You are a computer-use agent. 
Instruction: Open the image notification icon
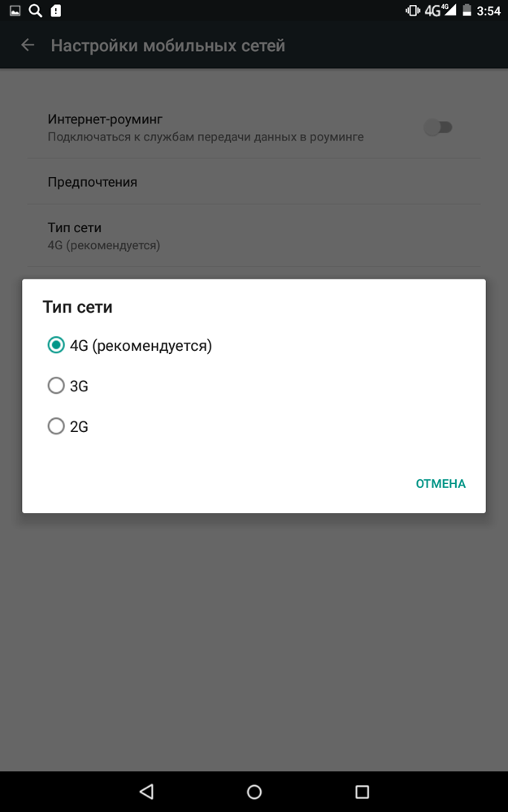(15, 11)
